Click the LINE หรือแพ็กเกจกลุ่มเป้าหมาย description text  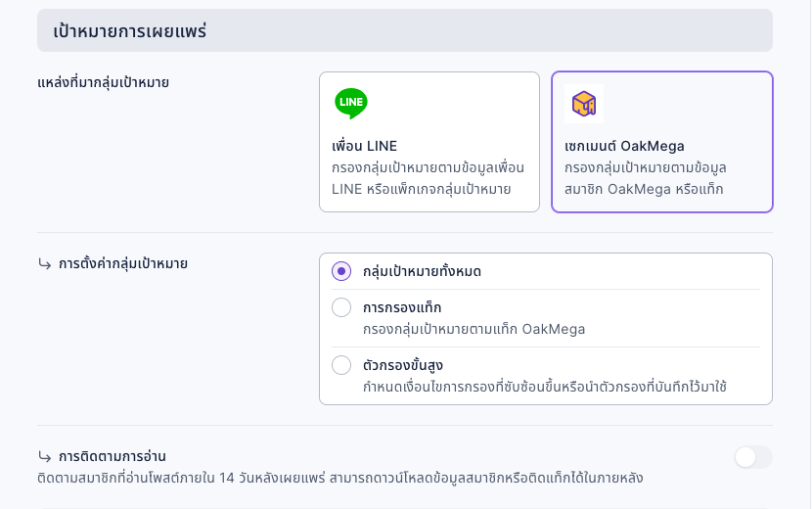[421, 190]
